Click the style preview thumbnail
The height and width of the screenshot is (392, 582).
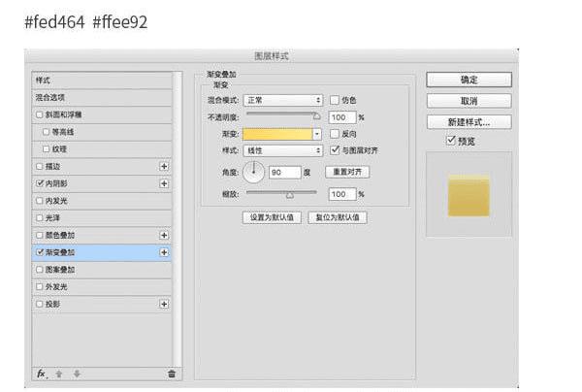click(x=469, y=194)
